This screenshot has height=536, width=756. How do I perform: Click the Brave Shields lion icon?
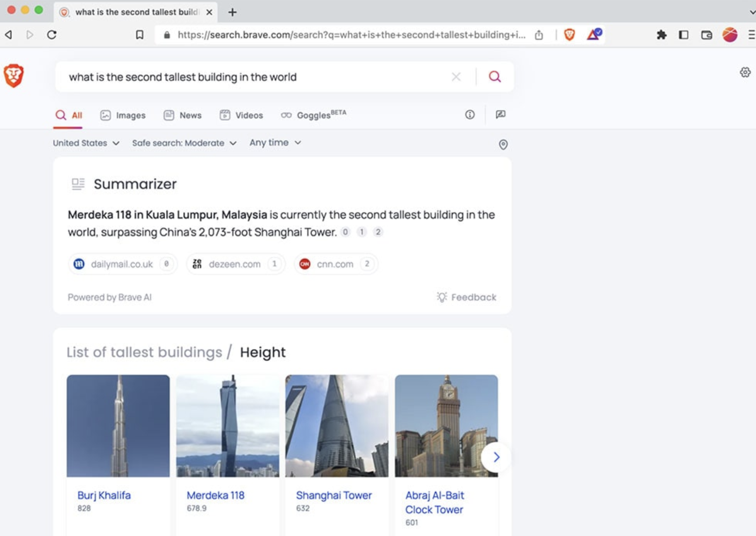click(x=569, y=35)
